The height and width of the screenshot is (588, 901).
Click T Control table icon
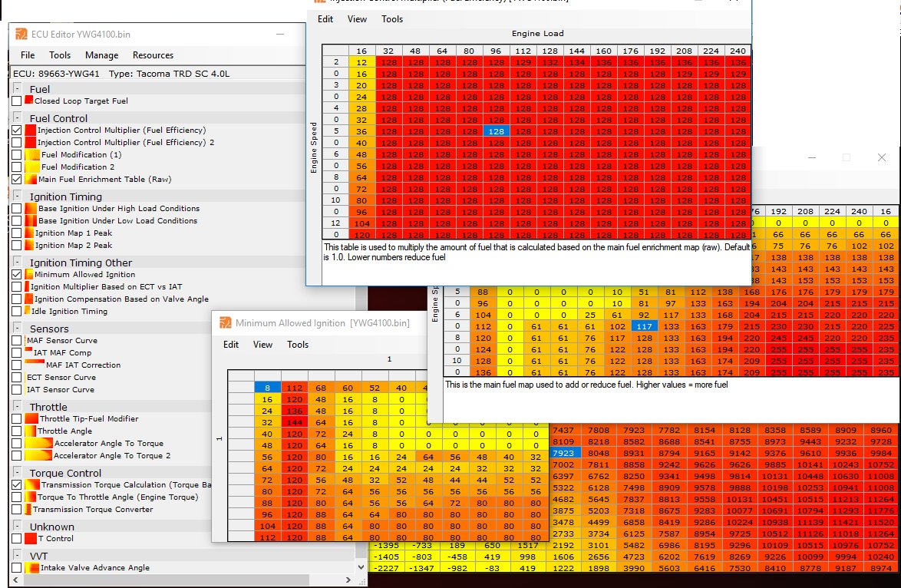coord(31,539)
